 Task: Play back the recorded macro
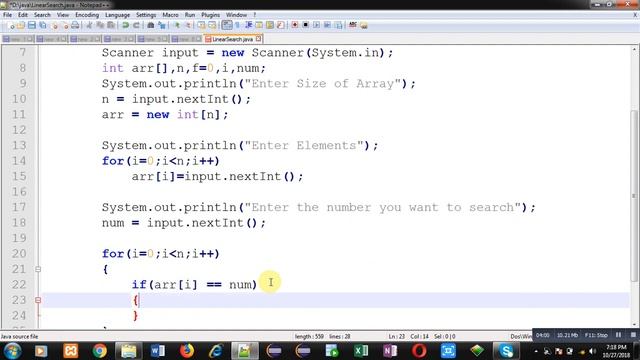tap(316, 25)
